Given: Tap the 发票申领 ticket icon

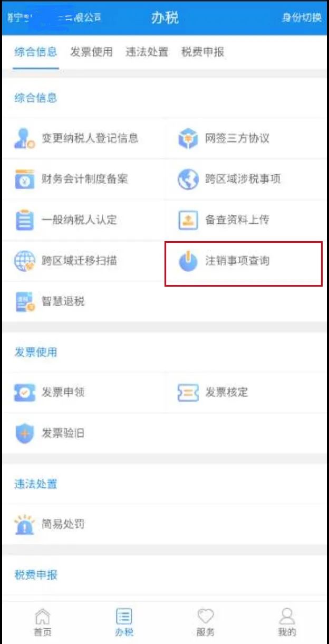Looking at the screenshot, I should [24, 393].
